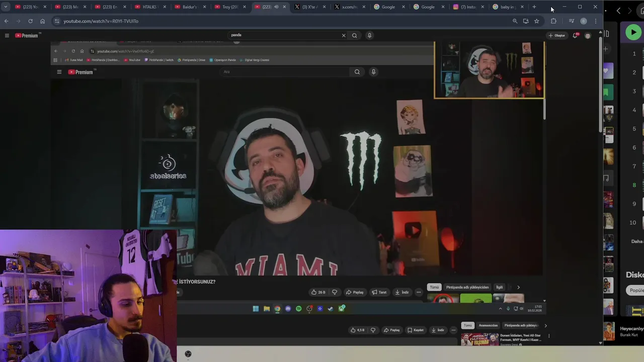Click the Oluştur create button
644x362 pixels.
pos(557,35)
